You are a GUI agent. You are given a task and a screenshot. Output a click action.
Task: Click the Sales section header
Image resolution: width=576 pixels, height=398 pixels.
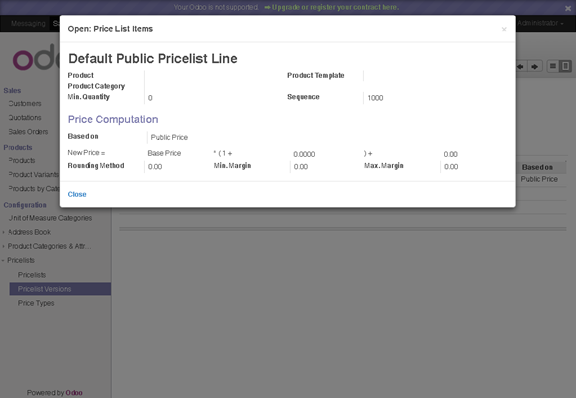(x=12, y=90)
